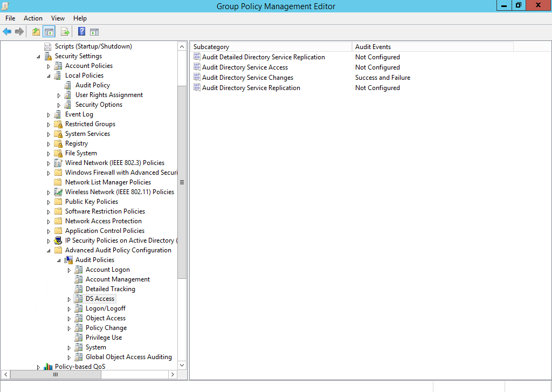Click the Registry folder icon
The width and height of the screenshot is (552, 392).
[x=58, y=143]
